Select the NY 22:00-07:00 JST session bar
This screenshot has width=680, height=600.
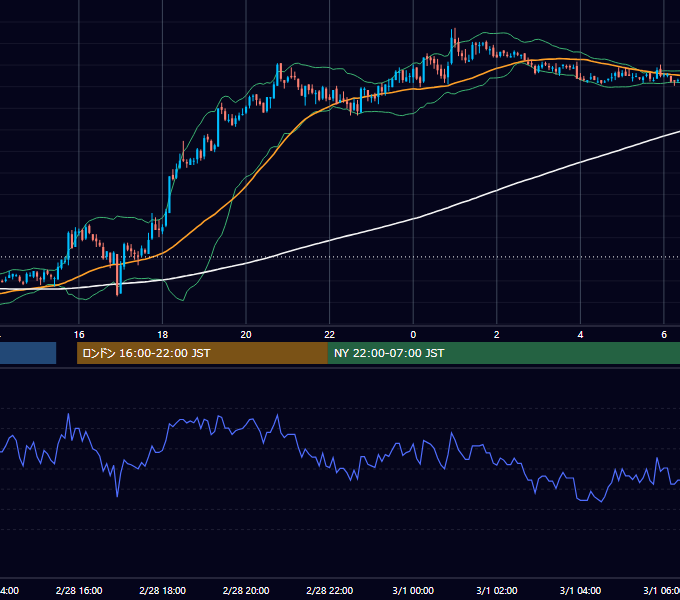point(503,353)
